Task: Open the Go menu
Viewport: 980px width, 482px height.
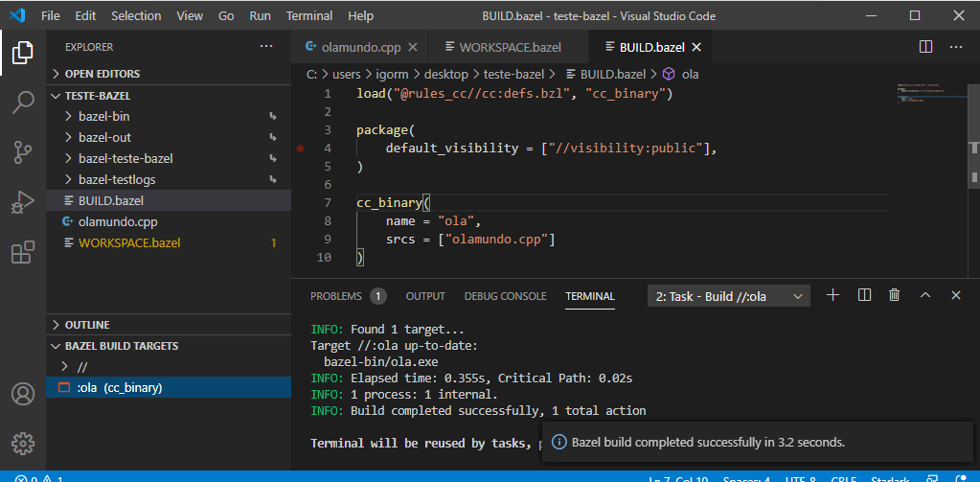Action: 226,15
